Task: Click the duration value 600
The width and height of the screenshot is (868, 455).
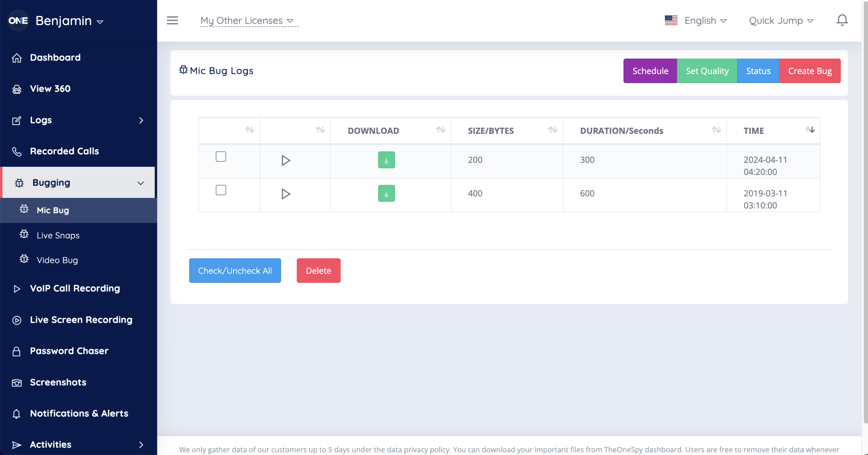Action: coord(587,193)
